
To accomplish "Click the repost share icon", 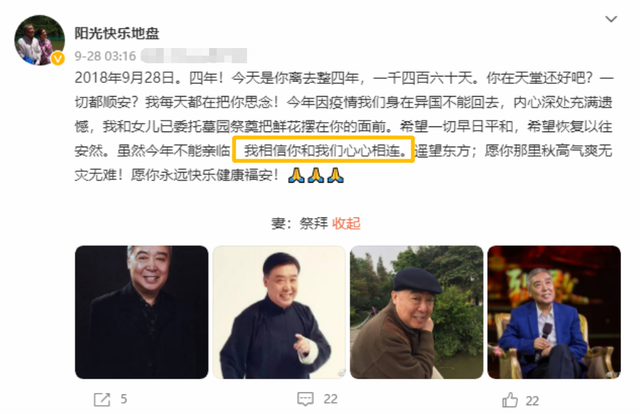I will 102,399.
